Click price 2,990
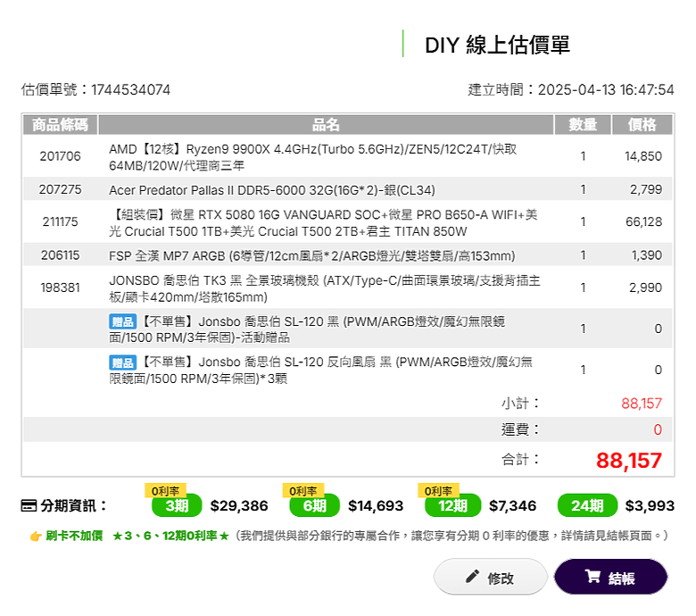This screenshot has height=616, width=696. click(x=645, y=287)
